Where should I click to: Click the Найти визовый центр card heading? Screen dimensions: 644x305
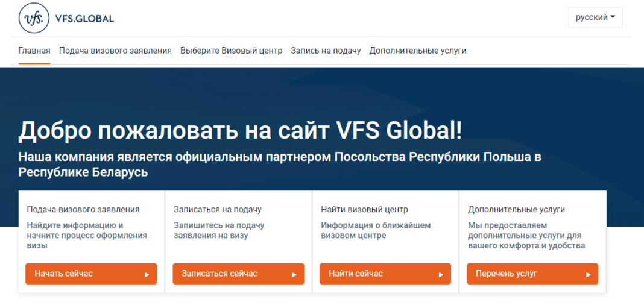coord(364,209)
